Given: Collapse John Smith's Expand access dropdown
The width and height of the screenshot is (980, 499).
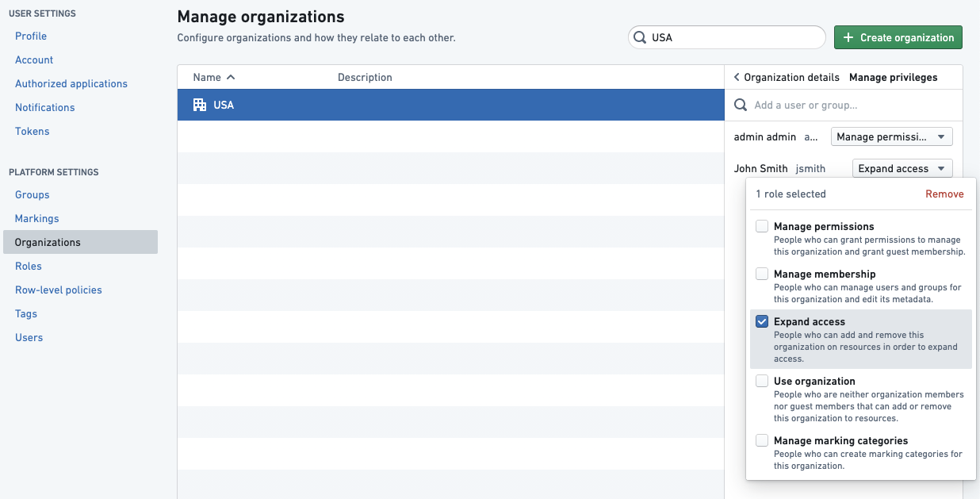Looking at the screenshot, I should (902, 168).
